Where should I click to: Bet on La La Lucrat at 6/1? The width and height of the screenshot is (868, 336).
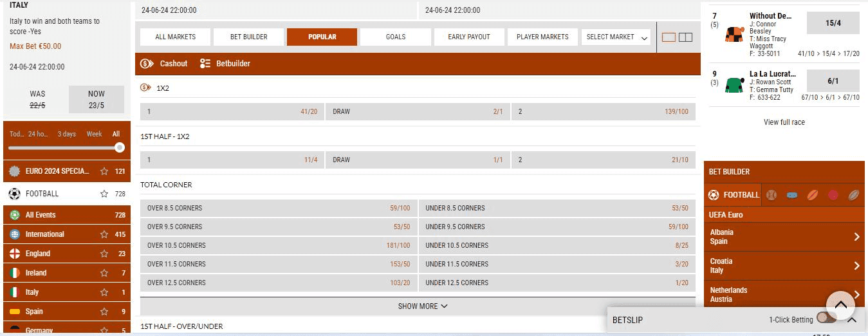pyautogui.click(x=833, y=81)
